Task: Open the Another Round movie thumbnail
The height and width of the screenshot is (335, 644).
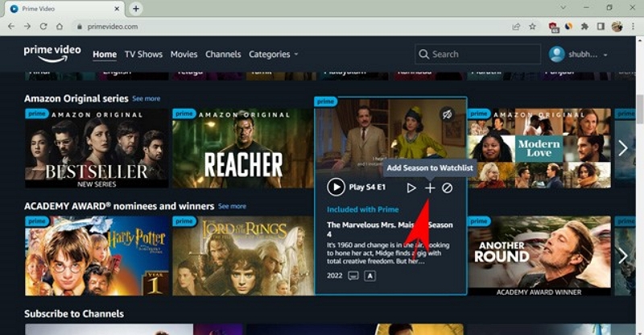Action: pyautogui.click(x=539, y=256)
